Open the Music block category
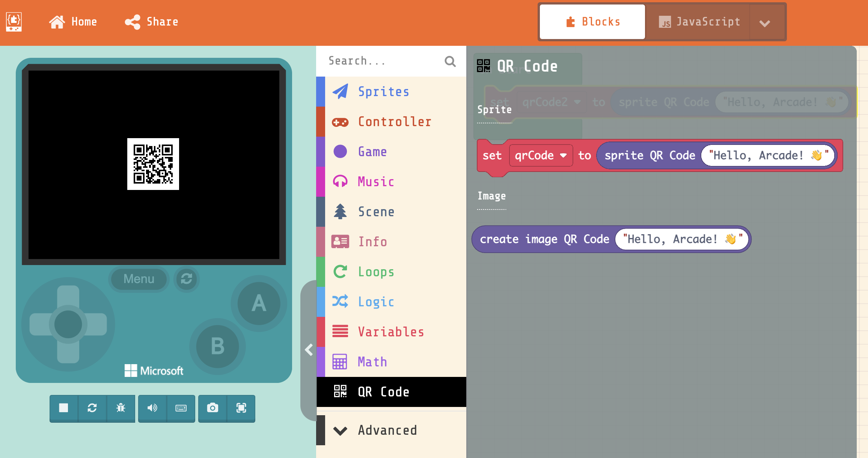This screenshot has height=458, width=868. tap(375, 182)
